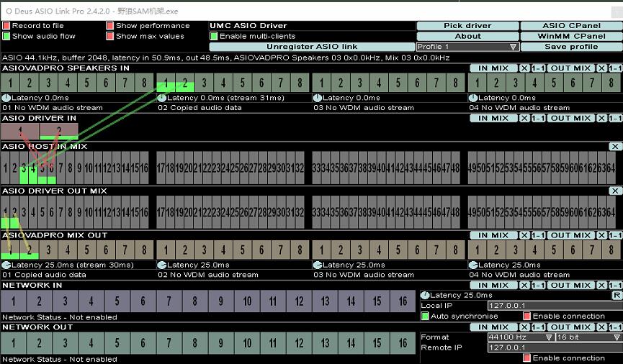Screen dimensions: 623x364
Task: Click IN MIX for ASIOVADPRO Mix Out
Action: (x=493, y=235)
